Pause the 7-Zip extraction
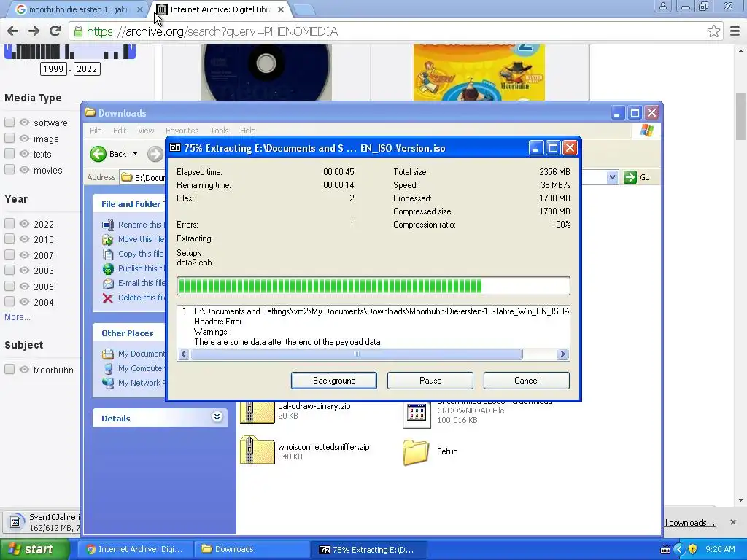Screen dimensions: 747x560 (x=430, y=381)
